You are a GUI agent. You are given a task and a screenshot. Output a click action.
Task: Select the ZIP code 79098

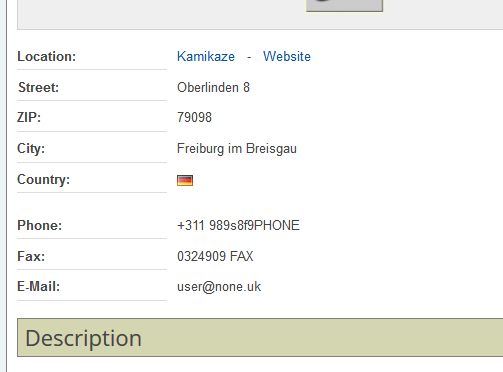194,117
